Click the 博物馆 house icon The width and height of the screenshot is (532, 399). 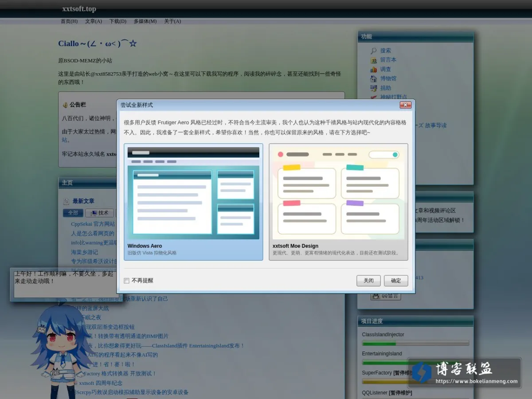[x=374, y=78]
